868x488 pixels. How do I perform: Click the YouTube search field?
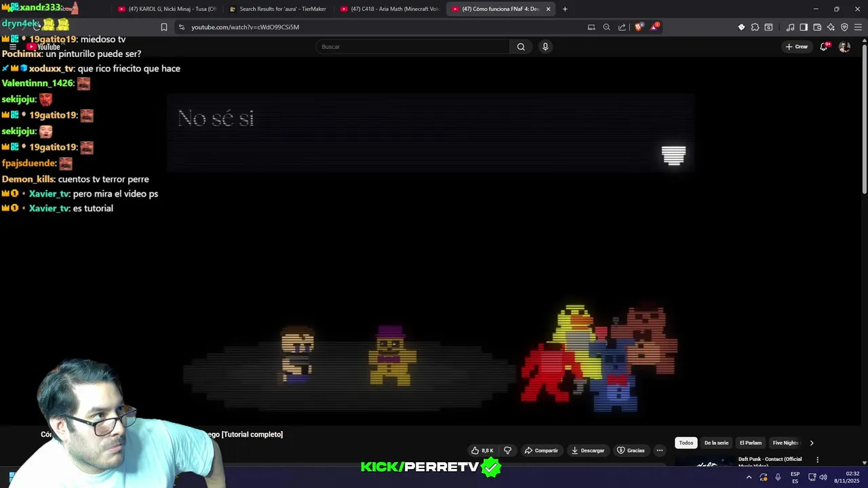[x=412, y=47]
